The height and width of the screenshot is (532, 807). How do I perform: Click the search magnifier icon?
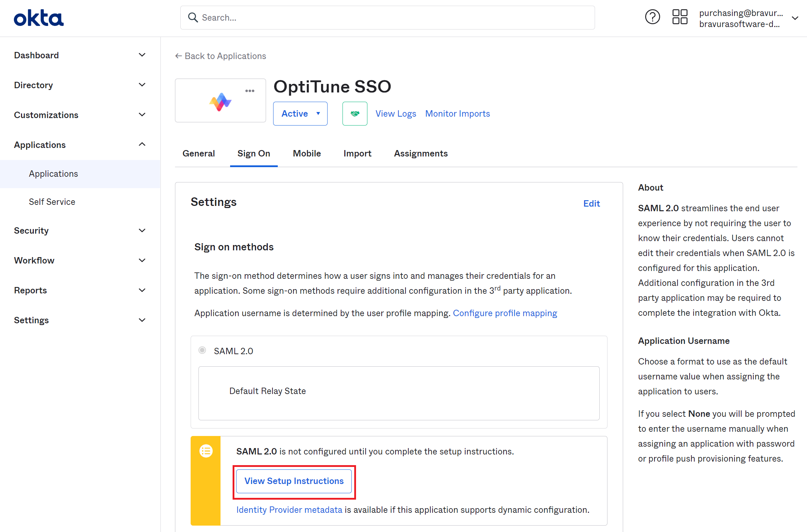[193, 17]
